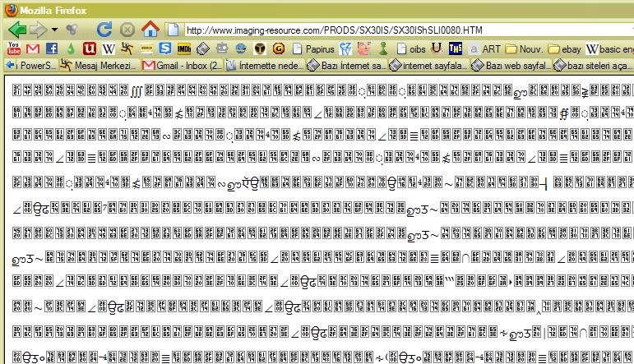Open the Facebook bookmark icon
This screenshot has height=364, width=634.
pyautogui.click(x=50, y=48)
